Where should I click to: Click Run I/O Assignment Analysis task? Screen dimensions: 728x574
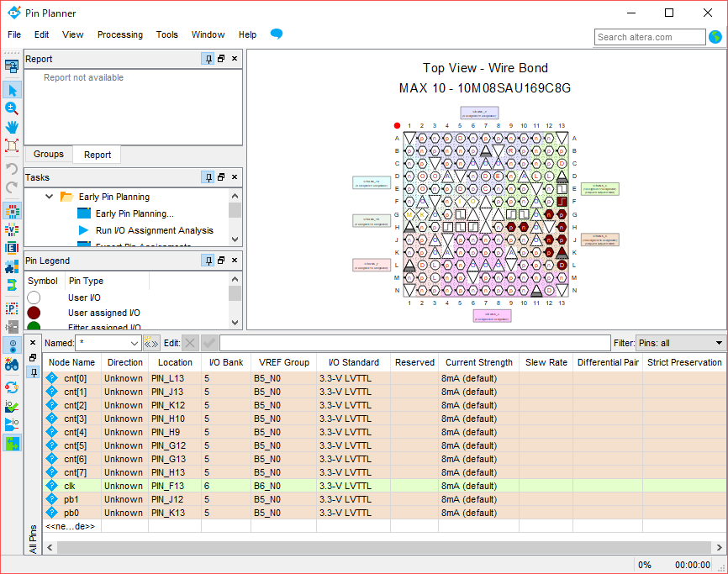pyautogui.click(x=154, y=230)
